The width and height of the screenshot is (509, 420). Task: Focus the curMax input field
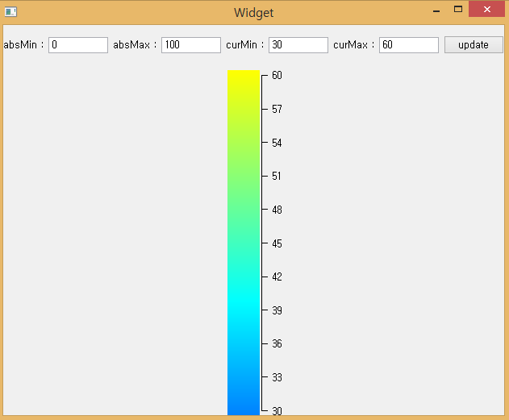click(409, 45)
